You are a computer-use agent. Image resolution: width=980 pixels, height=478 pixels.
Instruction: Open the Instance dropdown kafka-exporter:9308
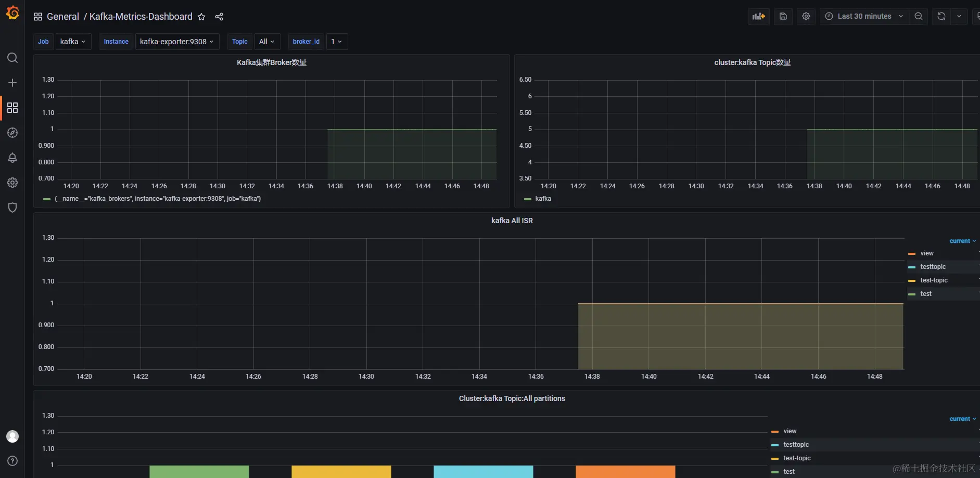pyautogui.click(x=177, y=42)
